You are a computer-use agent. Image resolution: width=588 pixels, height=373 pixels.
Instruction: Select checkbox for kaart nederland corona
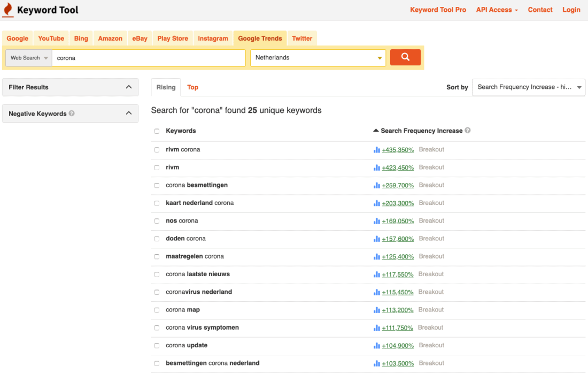(157, 203)
